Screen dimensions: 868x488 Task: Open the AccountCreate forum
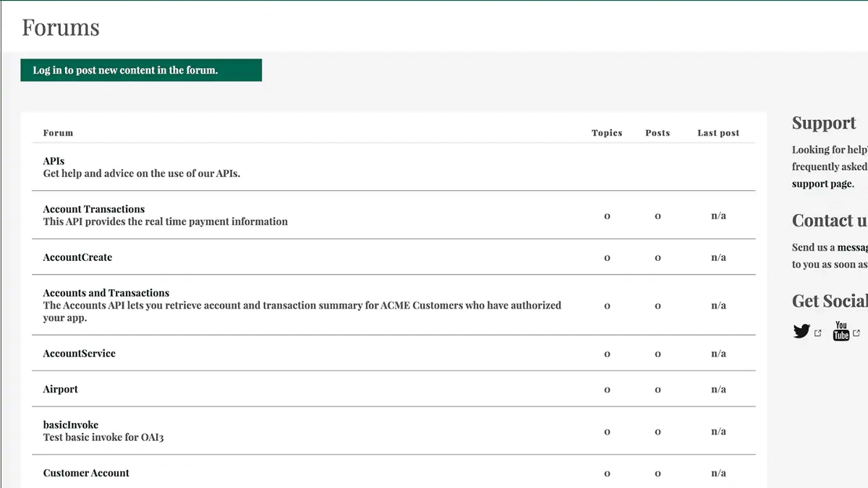click(x=77, y=257)
